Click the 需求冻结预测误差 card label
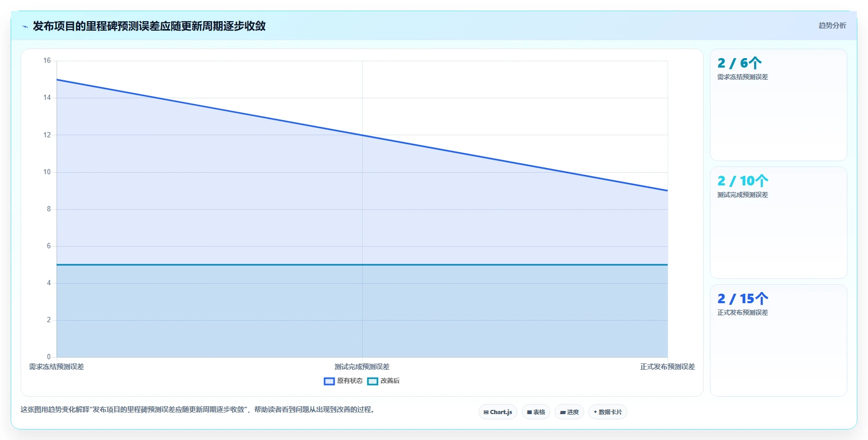 click(742, 77)
